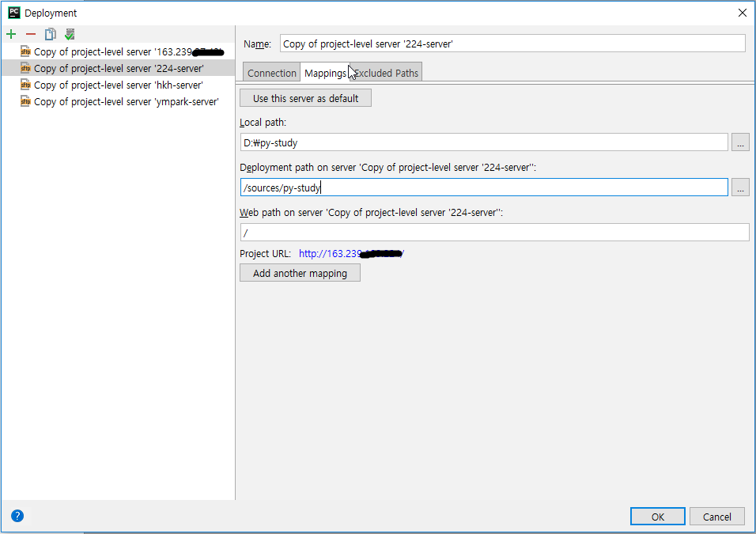Click the sftp icon beside 'ympark-server'

point(25,101)
